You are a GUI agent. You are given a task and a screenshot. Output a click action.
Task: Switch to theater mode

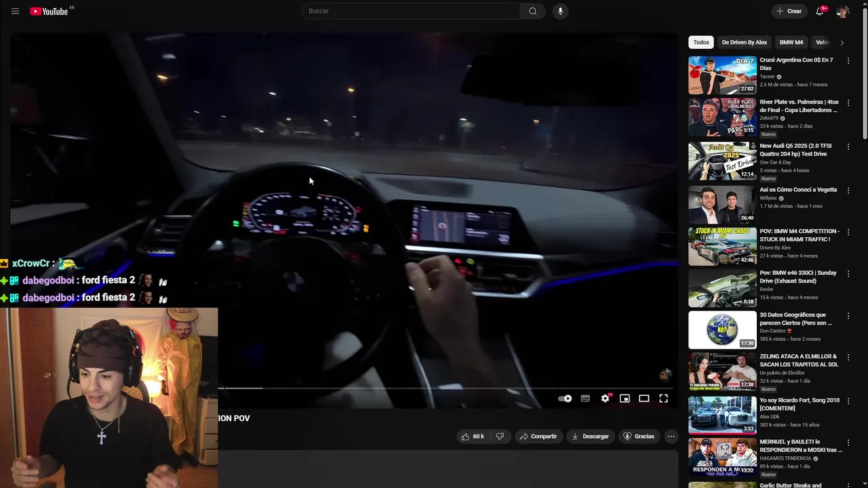click(644, 399)
